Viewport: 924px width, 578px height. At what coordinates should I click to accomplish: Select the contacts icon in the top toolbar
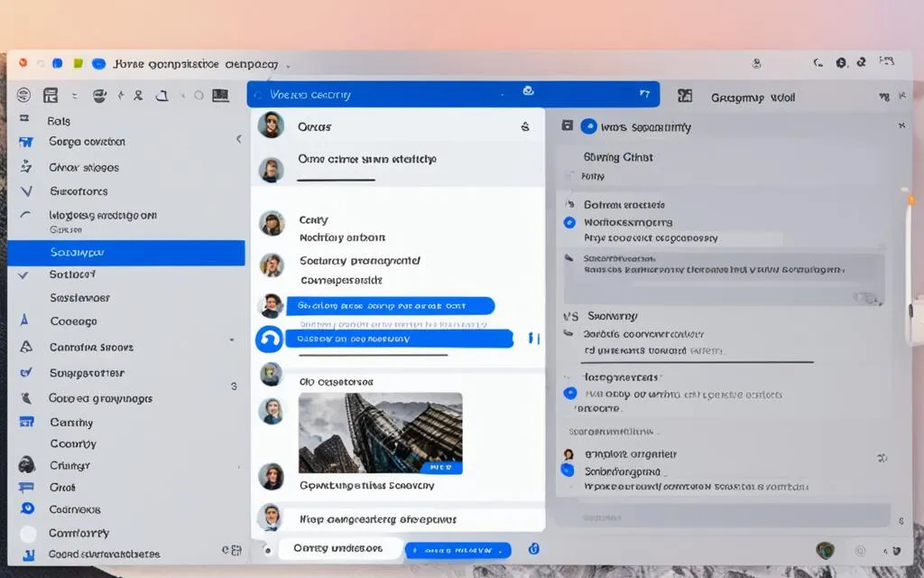point(137,95)
